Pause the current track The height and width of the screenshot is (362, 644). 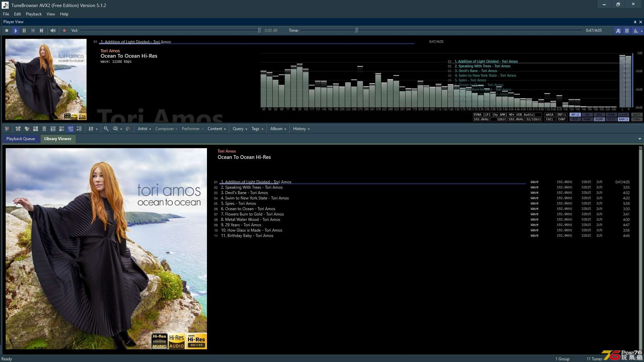24,31
